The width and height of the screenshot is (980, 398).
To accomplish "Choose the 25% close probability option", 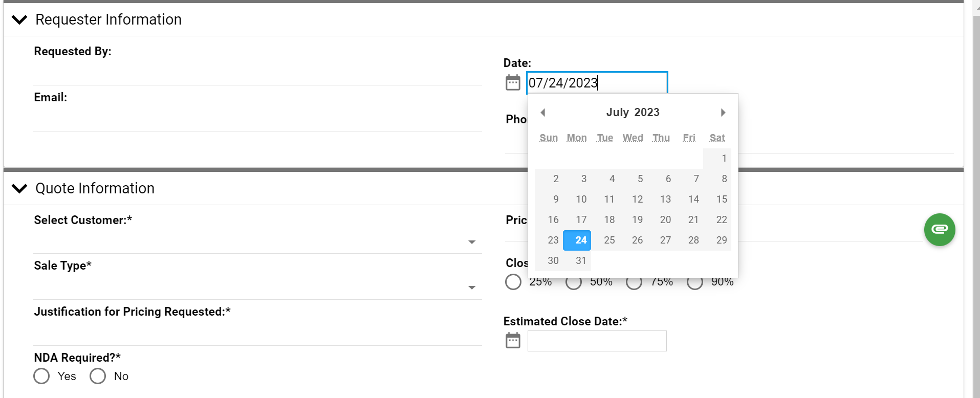I will tap(513, 282).
